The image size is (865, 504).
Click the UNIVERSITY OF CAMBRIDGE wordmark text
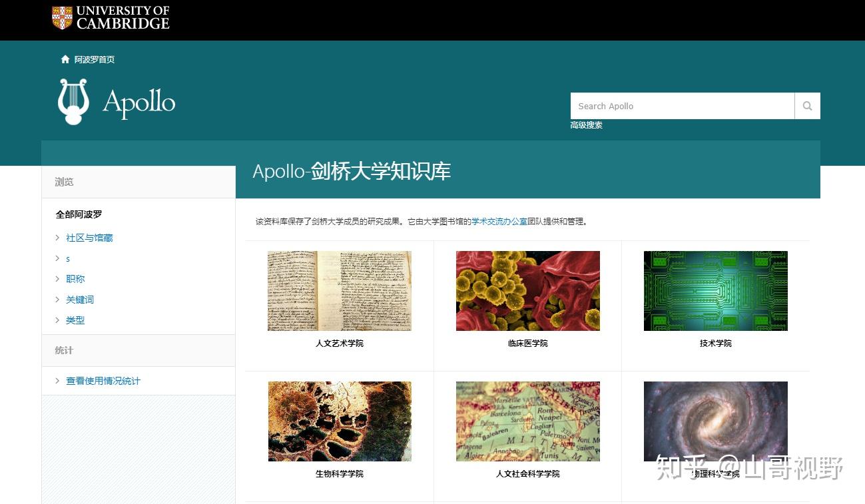123,18
